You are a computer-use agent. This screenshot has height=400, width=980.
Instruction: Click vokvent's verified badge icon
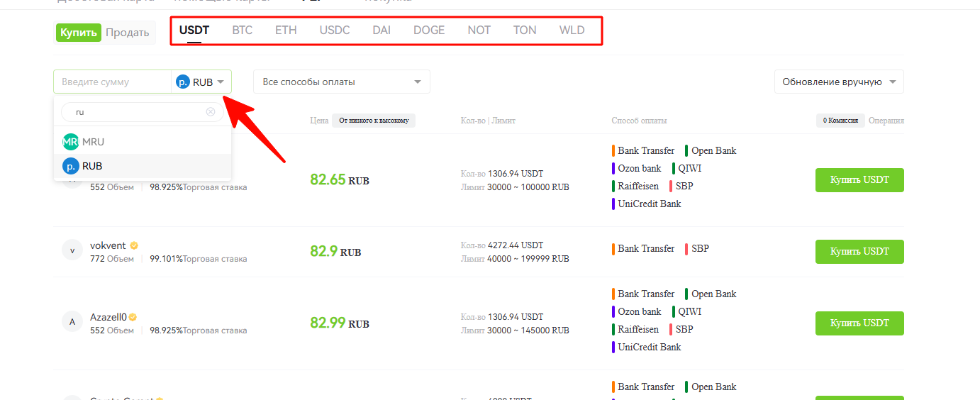tap(134, 245)
